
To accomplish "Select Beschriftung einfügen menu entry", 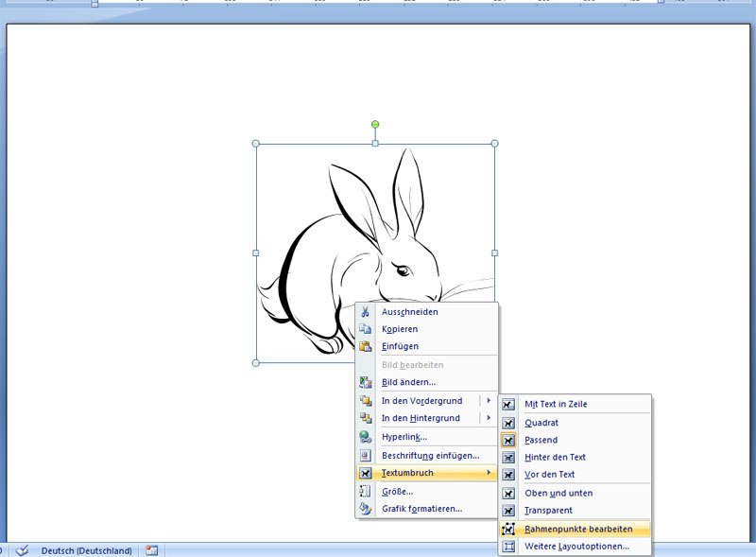I will coord(430,456).
